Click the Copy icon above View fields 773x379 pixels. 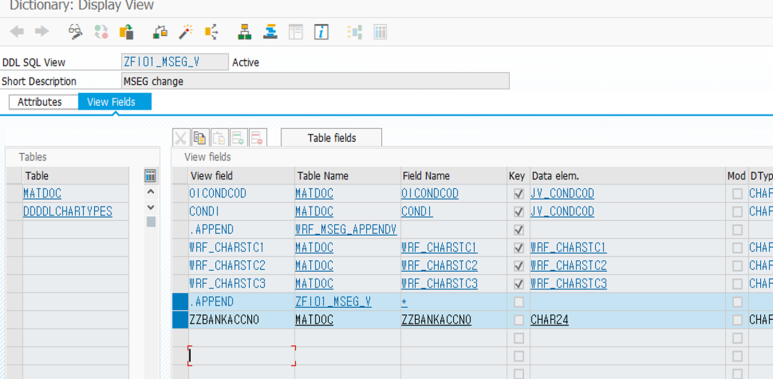pyautogui.click(x=200, y=138)
